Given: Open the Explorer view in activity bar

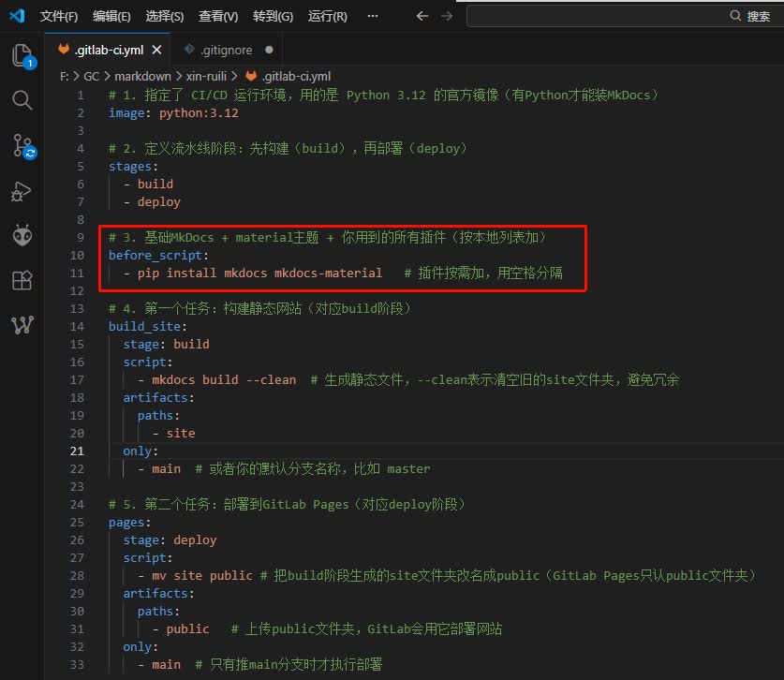Looking at the screenshot, I should tap(22, 55).
